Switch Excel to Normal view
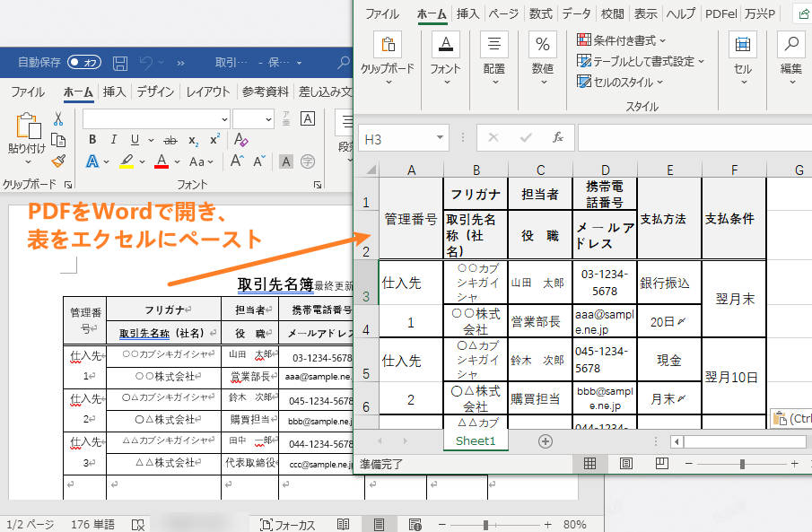The height and width of the screenshot is (532, 812). (589, 464)
